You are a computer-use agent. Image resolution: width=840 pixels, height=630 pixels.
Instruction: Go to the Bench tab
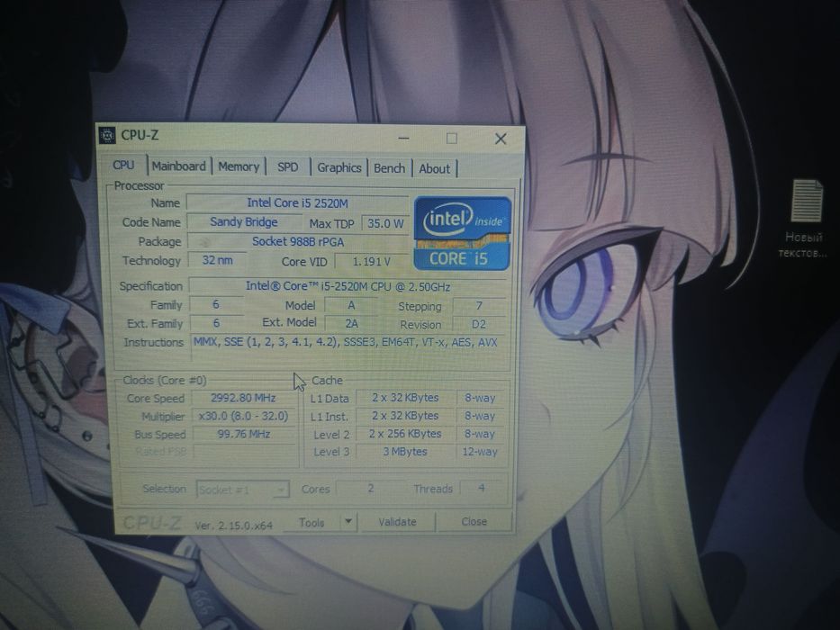[390, 168]
